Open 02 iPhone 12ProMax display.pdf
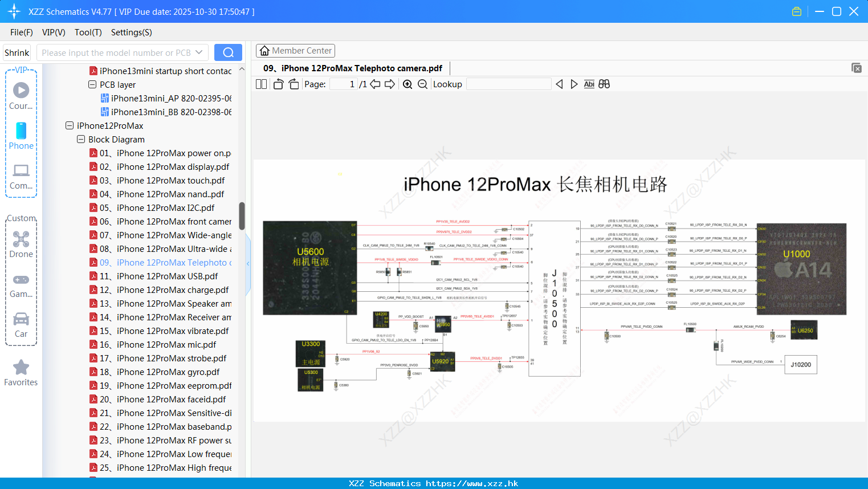This screenshot has width=868, height=489. pyautogui.click(x=159, y=166)
